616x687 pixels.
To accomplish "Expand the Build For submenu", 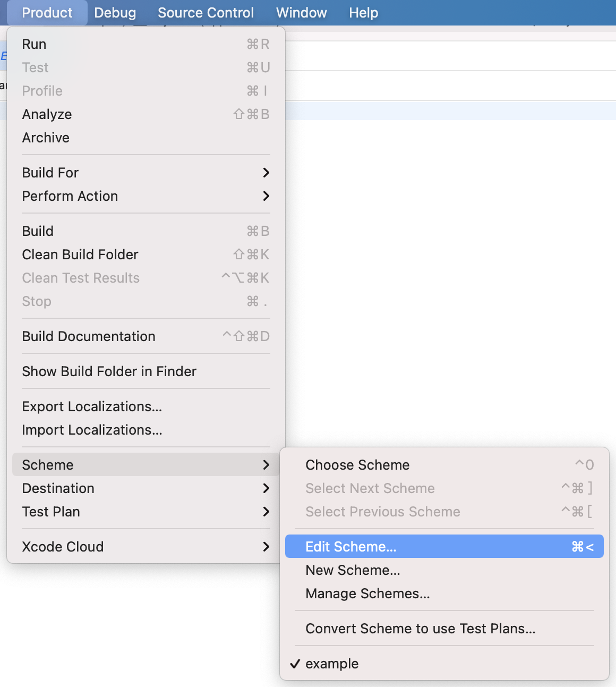I will pyautogui.click(x=50, y=172).
